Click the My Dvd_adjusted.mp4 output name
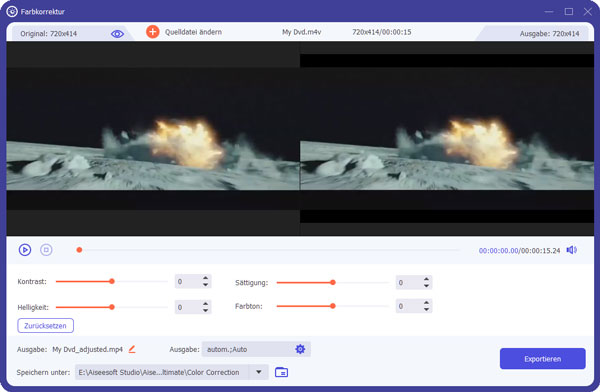 click(x=88, y=350)
